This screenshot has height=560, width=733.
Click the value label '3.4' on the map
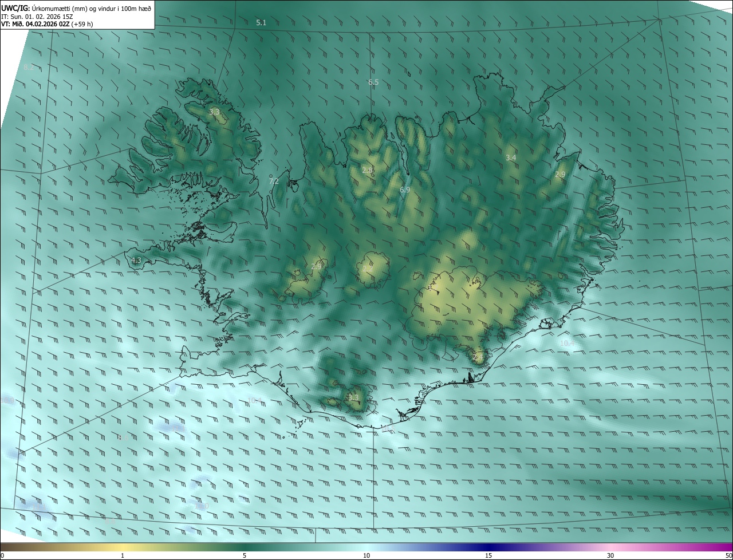[x=511, y=157]
